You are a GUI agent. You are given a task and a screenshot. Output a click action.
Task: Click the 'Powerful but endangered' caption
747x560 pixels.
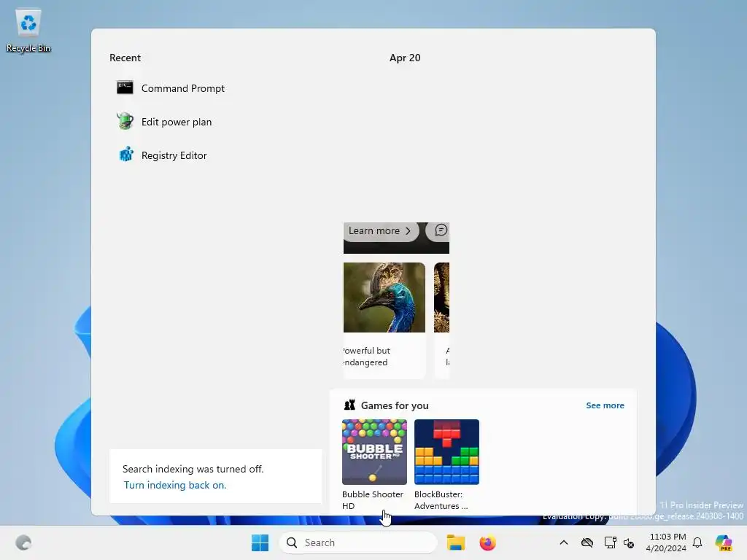pyautogui.click(x=366, y=356)
